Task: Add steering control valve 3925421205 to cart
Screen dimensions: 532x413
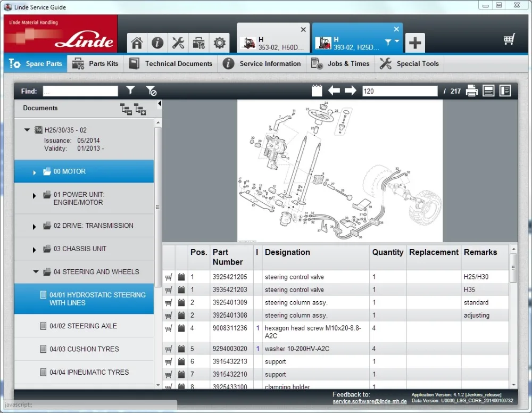Action: pos(169,277)
